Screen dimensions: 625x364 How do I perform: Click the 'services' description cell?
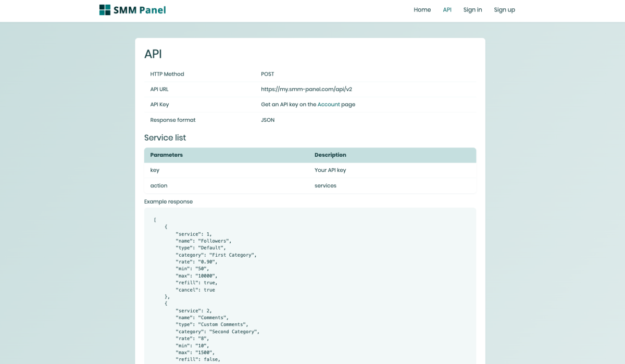326,186
